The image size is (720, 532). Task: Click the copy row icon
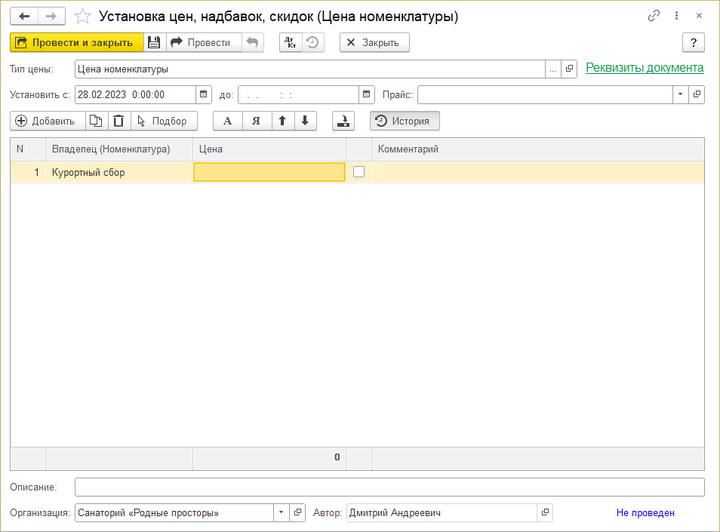pyautogui.click(x=96, y=121)
